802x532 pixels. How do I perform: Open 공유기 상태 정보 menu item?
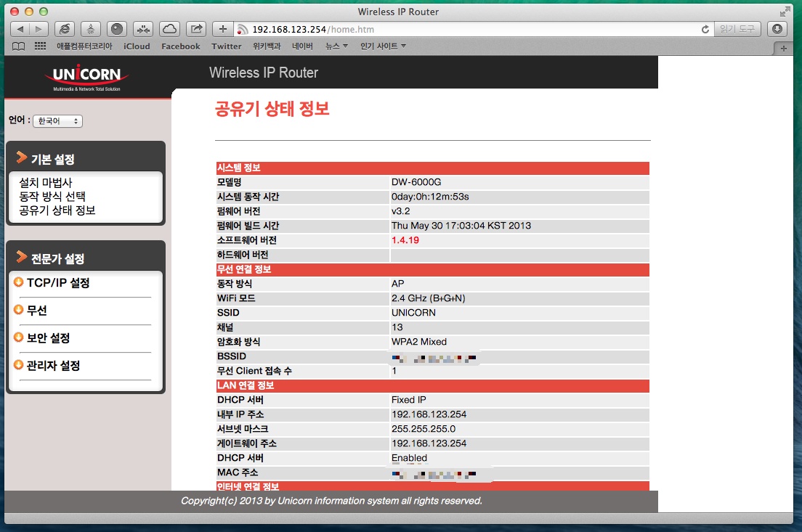click(57, 210)
